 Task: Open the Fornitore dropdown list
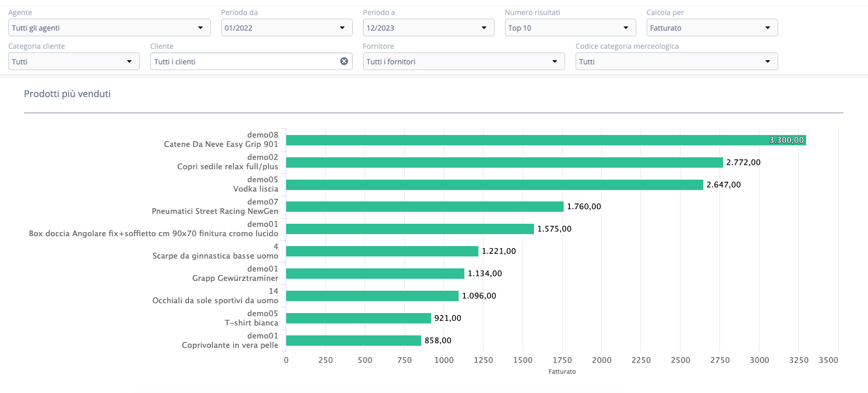pyautogui.click(x=463, y=62)
